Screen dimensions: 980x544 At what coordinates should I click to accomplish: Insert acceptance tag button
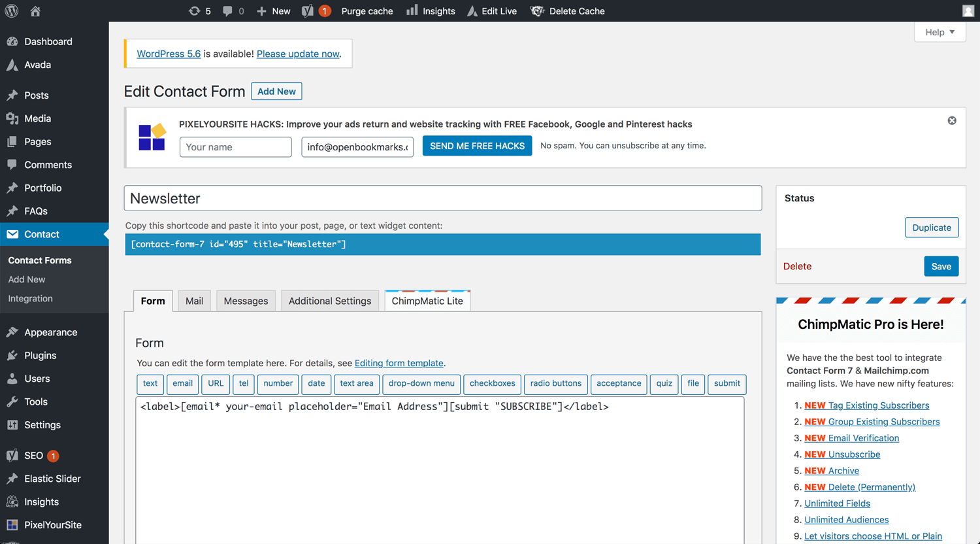[619, 384]
